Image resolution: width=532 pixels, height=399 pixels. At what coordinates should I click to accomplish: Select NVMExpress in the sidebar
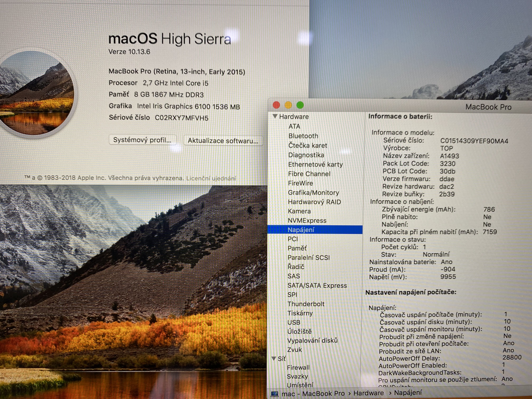tap(307, 220)
